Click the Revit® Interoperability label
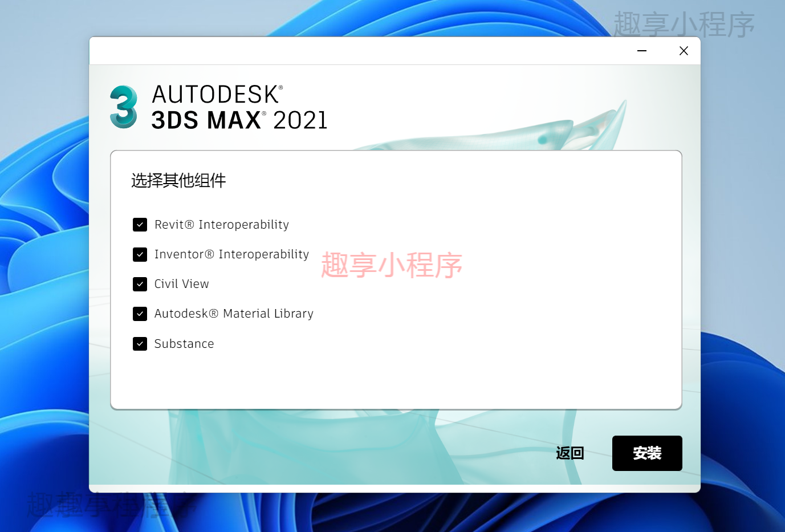 [222, 225]
